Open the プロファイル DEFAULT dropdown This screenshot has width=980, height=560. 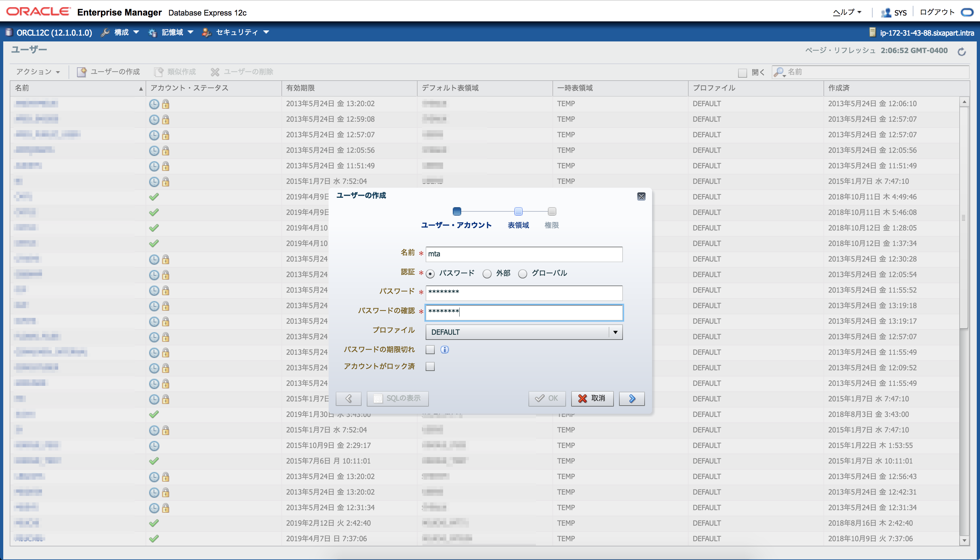(x=615, y=332)
